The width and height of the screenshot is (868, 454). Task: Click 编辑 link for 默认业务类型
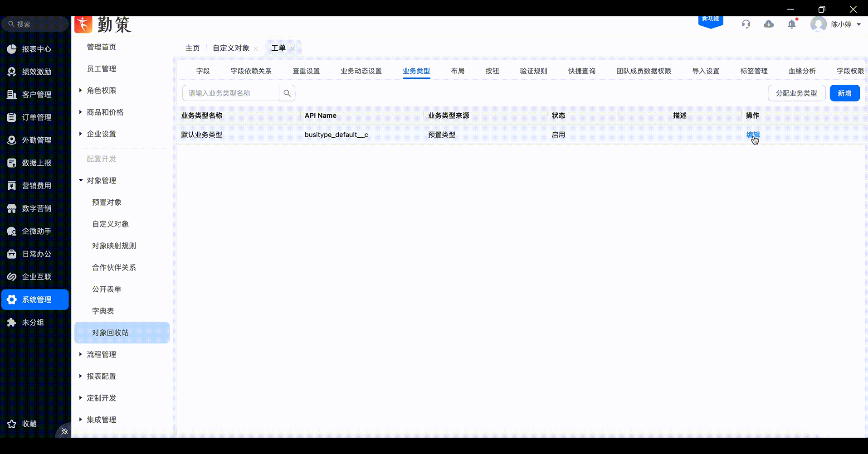pos(753,135)
